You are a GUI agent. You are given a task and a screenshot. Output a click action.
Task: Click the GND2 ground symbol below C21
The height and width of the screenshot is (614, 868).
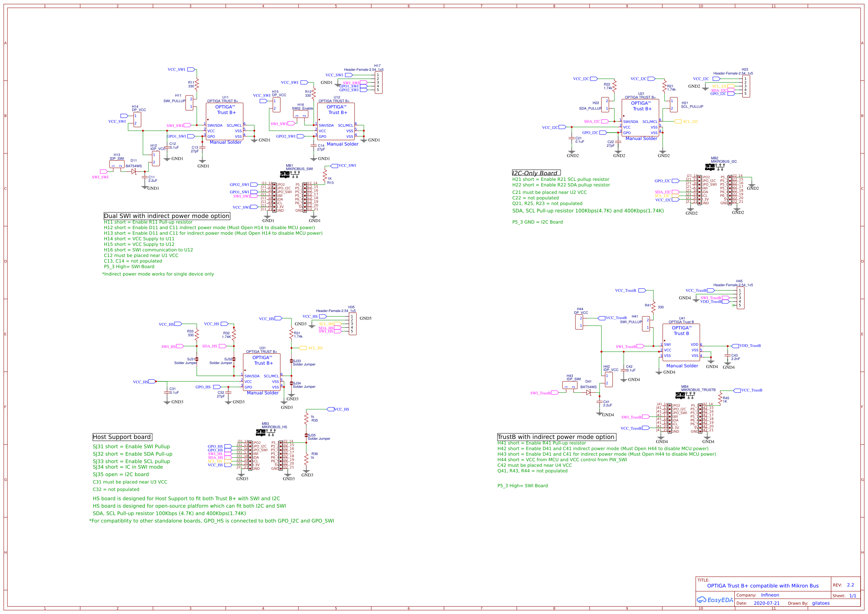(x=571, y=153)
